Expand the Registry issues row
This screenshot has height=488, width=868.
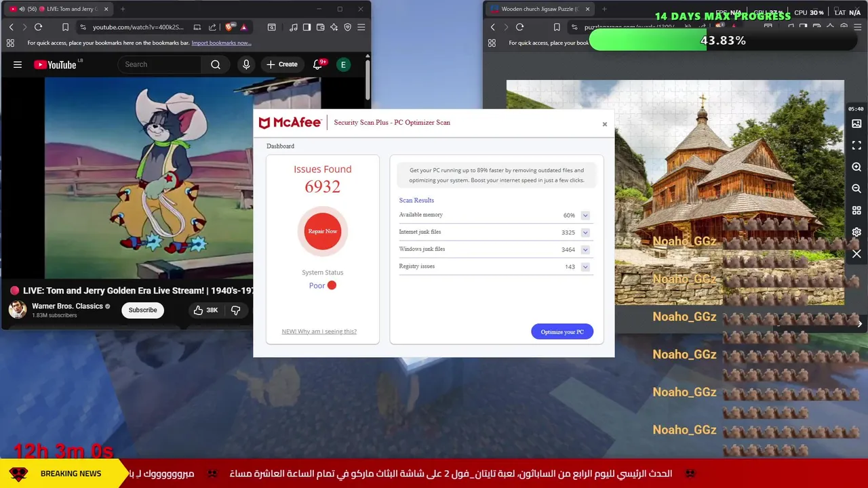[x=585, y=267]
